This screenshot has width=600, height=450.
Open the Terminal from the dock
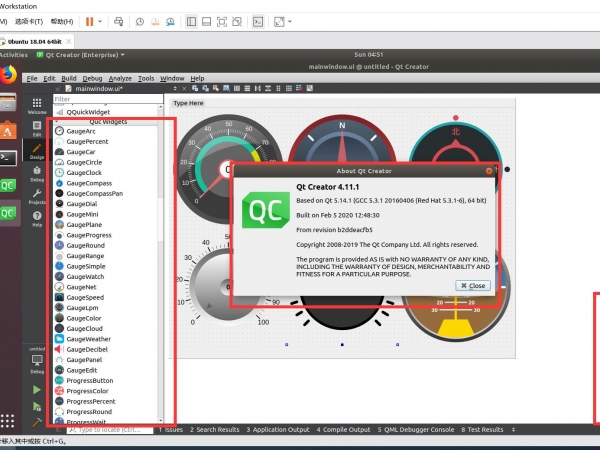coord(8,157)
